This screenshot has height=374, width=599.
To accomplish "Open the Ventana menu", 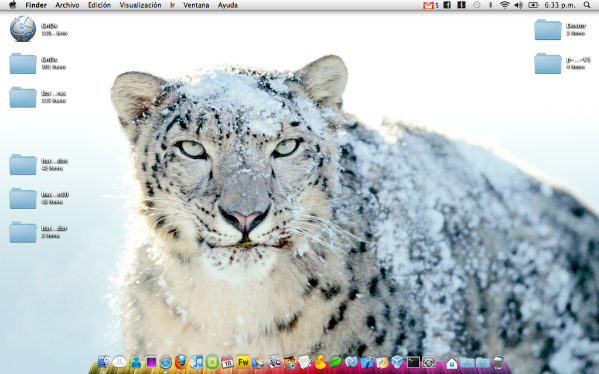I will point(196,5).
